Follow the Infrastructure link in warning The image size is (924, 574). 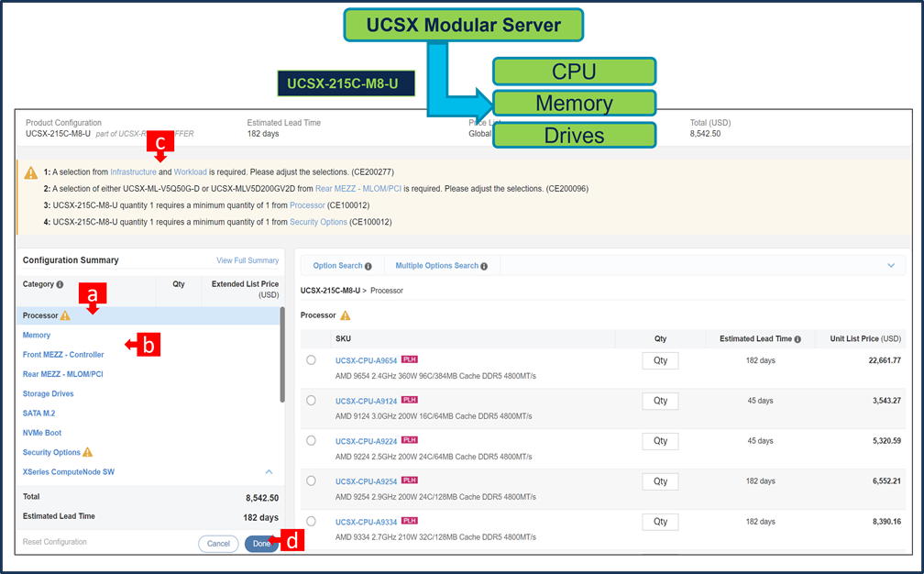[x=133, y=172]
